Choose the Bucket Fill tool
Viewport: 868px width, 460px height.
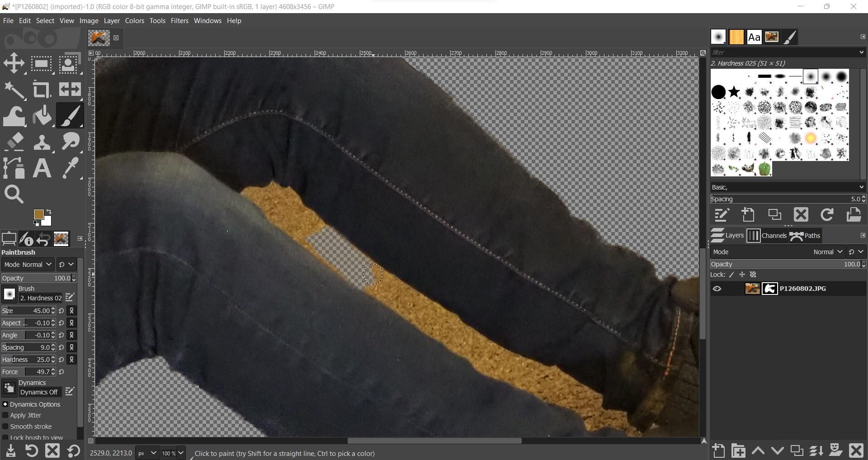tap(42, 115)
